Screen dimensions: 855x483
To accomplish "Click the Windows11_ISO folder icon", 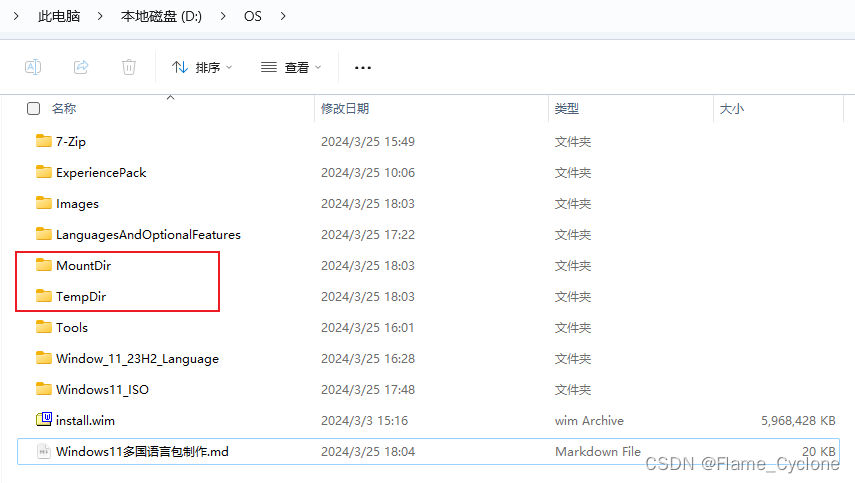I will pos(44,389).
